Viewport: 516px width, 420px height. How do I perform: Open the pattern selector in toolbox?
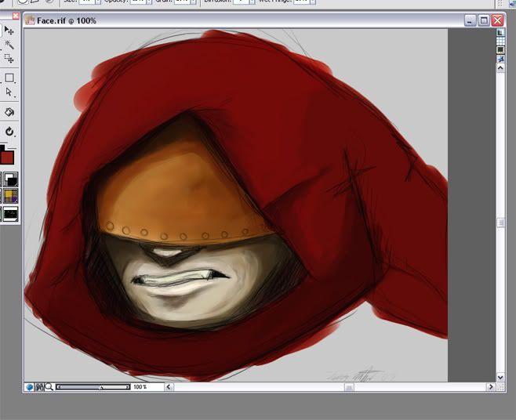(x=9, y=196)
